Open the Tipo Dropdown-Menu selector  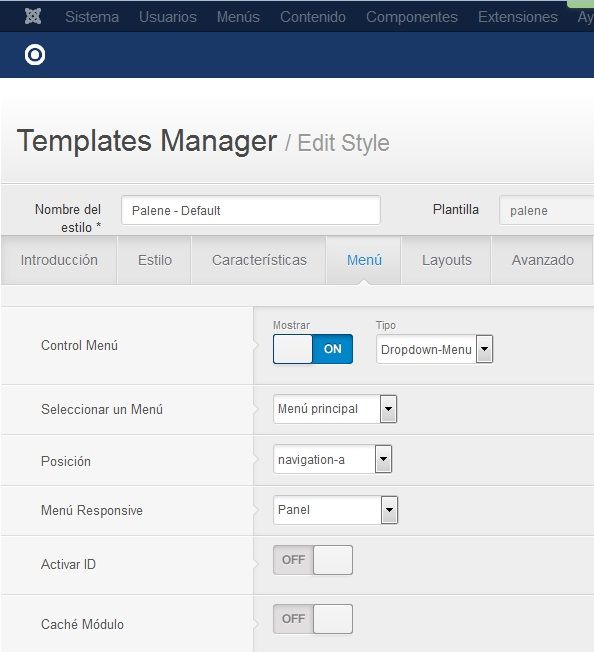tap(434, 349)
